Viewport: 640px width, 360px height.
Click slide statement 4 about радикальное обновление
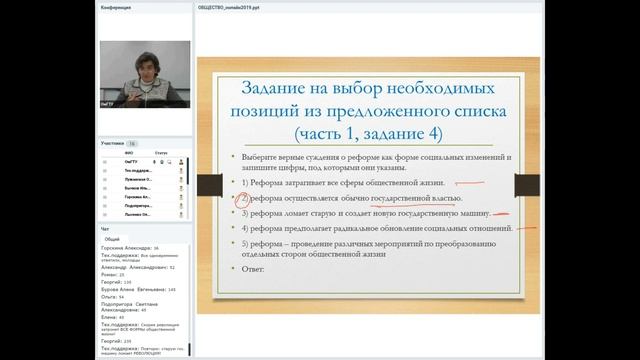pos(377,229)
